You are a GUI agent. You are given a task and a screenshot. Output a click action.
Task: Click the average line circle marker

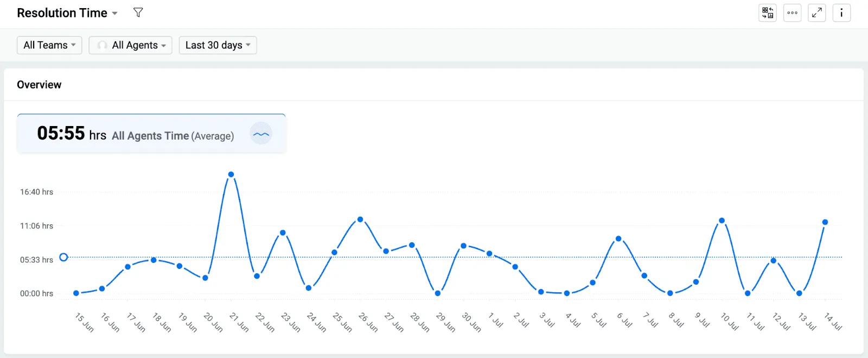(63, 257)
